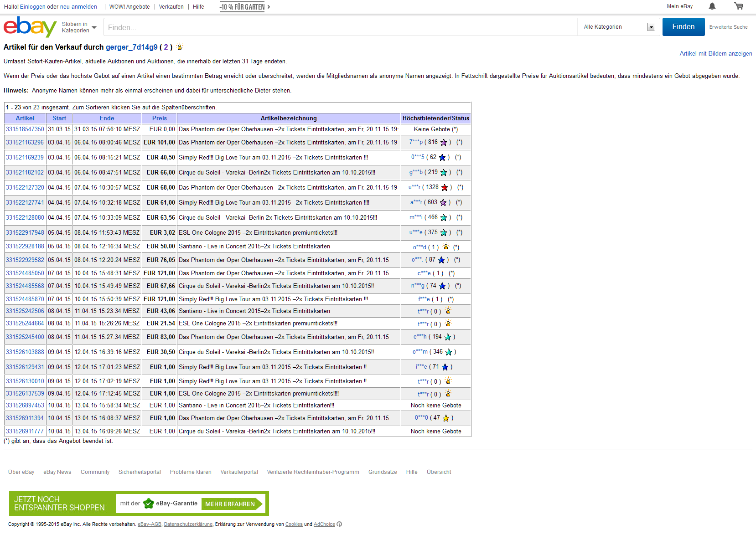Click purple star next to bidder a***r
This screenshot has height=550, width=756.
point(443,203)
